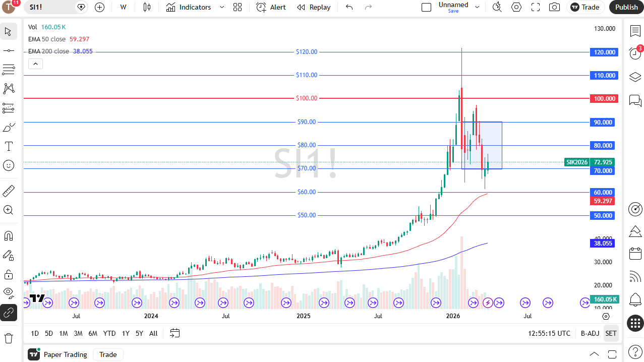The image size is (644, 362).
Task: Create a new Alert
Action: pos(271,7)
